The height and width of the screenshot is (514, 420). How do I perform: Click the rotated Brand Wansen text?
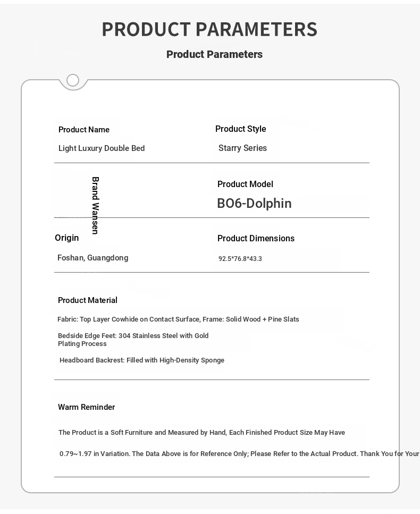[95, 206]
